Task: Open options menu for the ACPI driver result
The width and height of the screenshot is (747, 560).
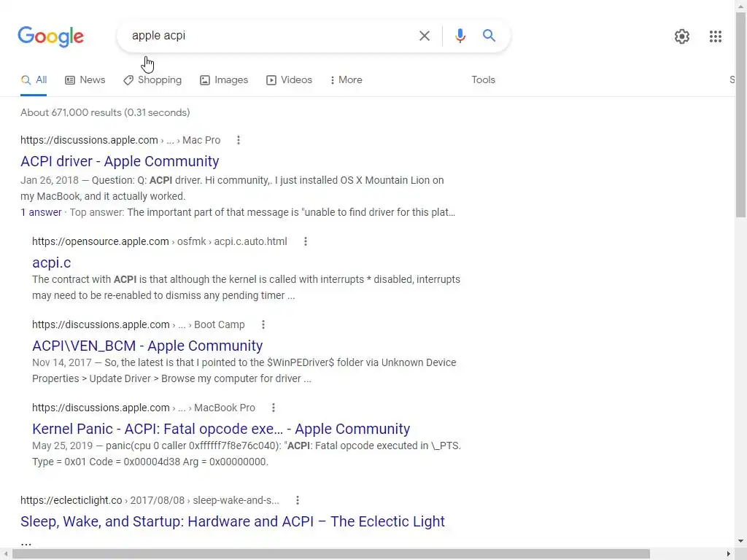Action: 239,140
